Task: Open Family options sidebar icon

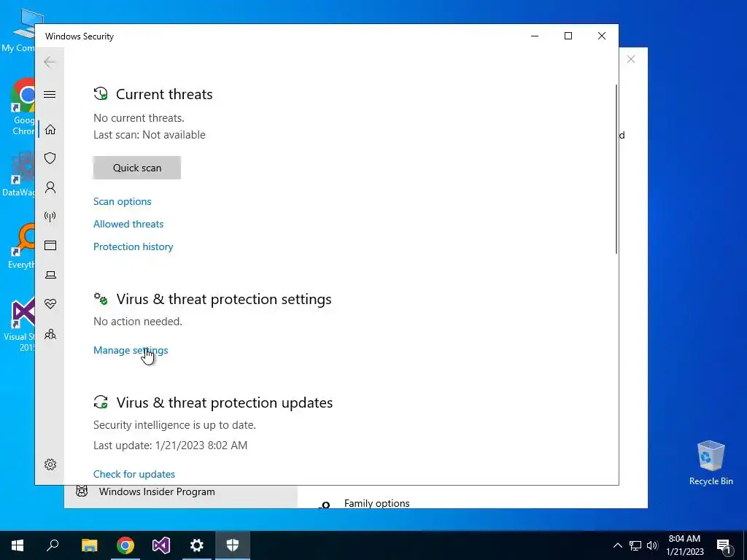Action: (50, 334)
